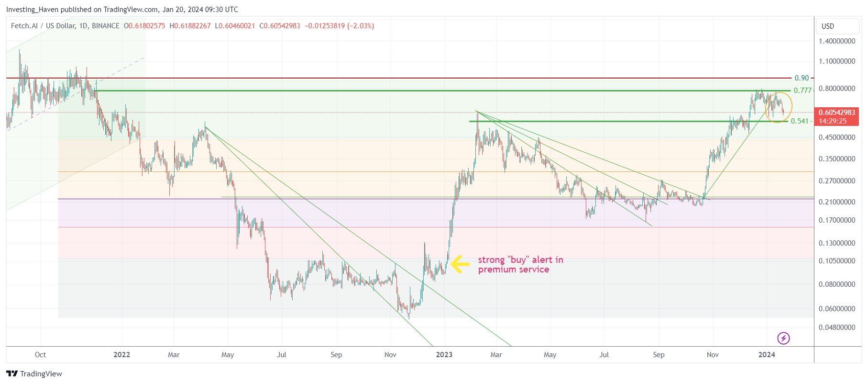This screenshot has width=868, height=384.
Task: Click the 2023 label on time axis
Action: [444, 355]
